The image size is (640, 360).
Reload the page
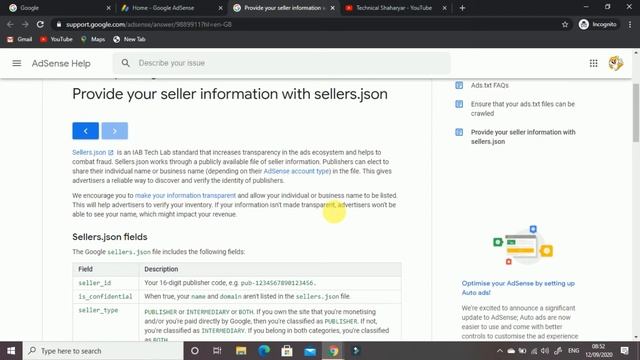click(40, 24)
